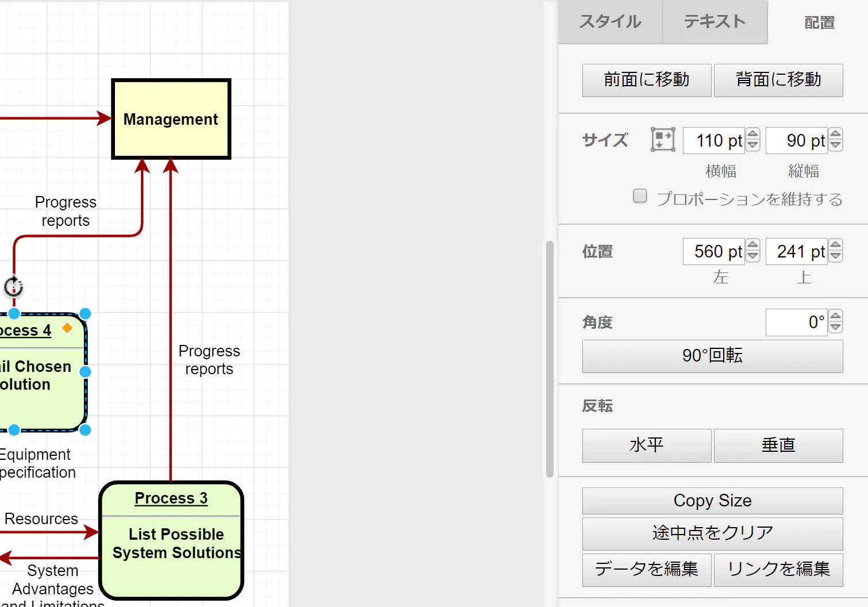The image size is (868, 607).
Task: Click the rotation handle above Process 4
Action: (x=14, y=286)
